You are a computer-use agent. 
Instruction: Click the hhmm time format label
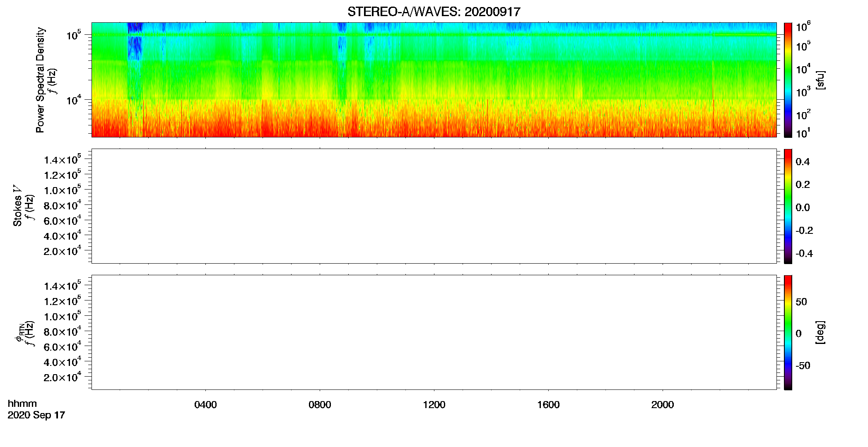22,404
